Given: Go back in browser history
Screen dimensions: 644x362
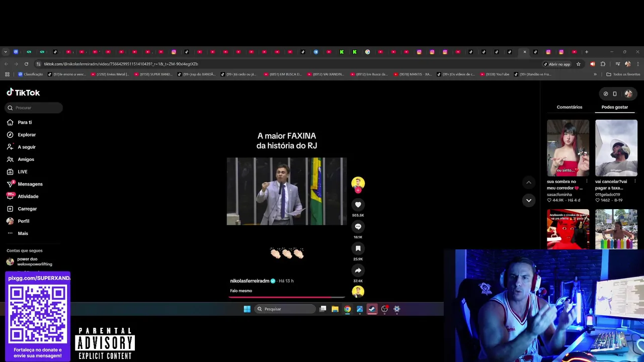Looking at the screenshot, I should pyautogui.click(x=6, y=64).
